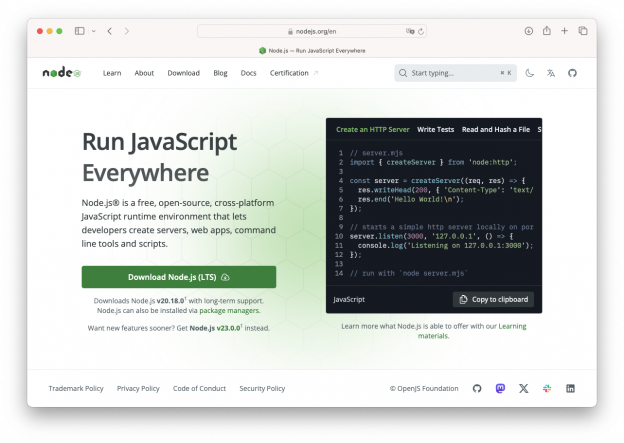Screen dimensions: 624x443
Task: Click the Run JavaScript Everywhere heading
Action: (x=159, y=157)
